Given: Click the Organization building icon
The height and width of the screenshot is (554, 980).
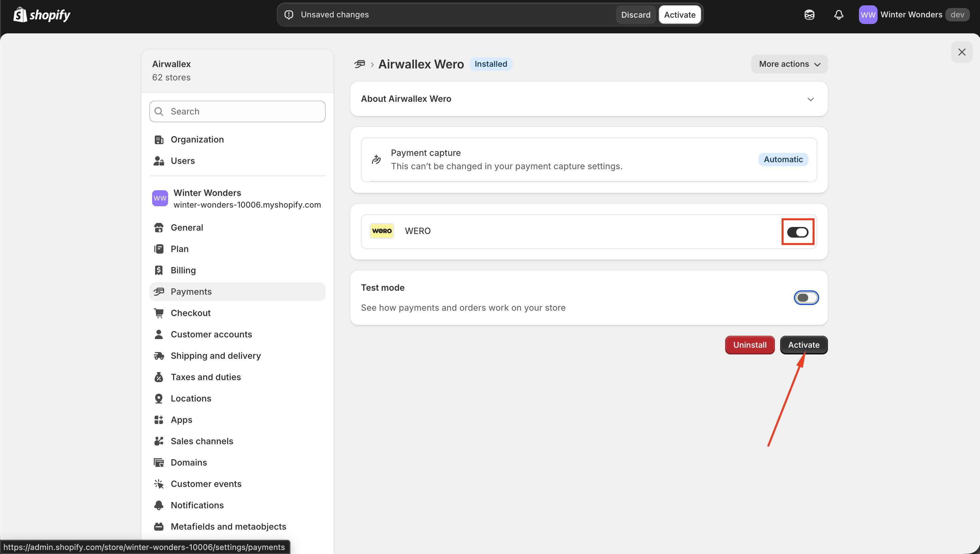Looking at the screenshot, I should 159,140.
